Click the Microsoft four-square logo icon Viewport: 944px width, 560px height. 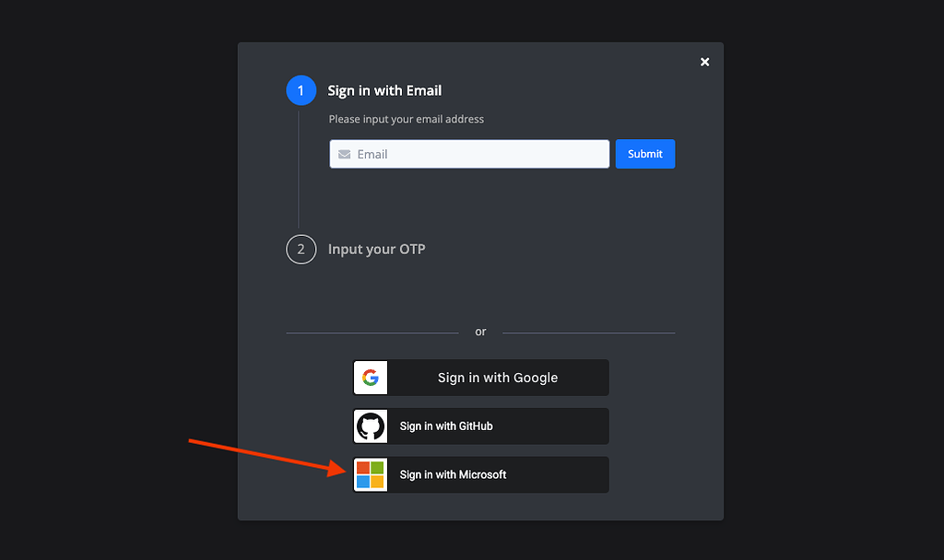(x=370, y=474)
